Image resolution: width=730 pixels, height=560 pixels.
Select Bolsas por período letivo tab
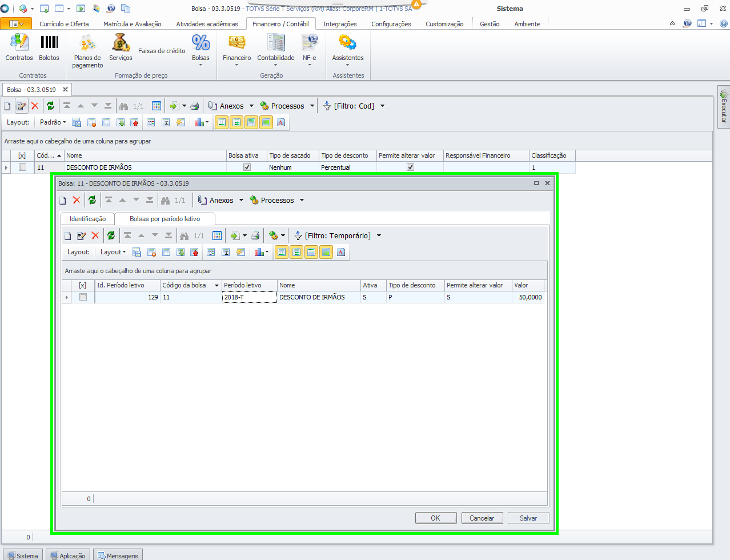tap(165, 219)
